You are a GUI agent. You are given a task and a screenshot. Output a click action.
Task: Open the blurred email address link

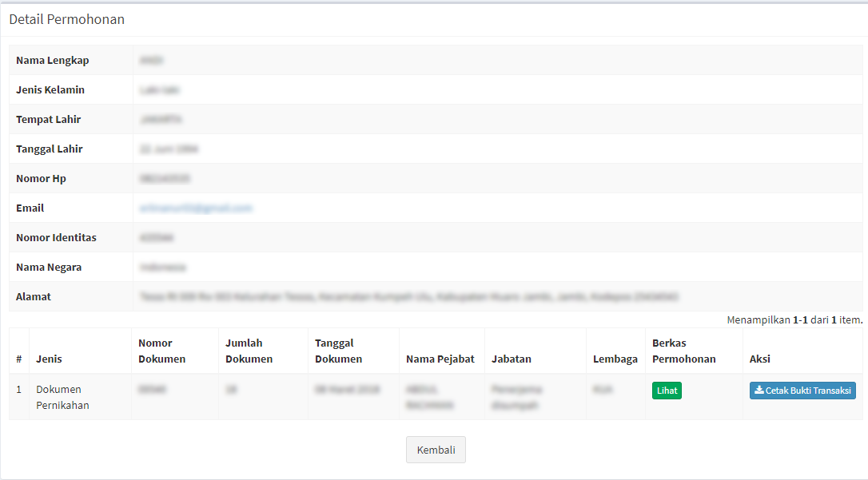(x=196, y=208)
